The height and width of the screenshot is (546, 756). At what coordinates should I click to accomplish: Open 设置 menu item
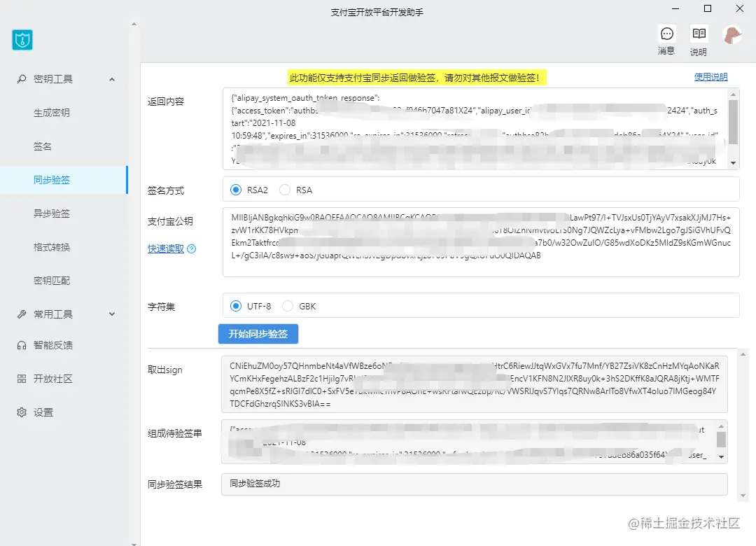click(x=43, y=412)
